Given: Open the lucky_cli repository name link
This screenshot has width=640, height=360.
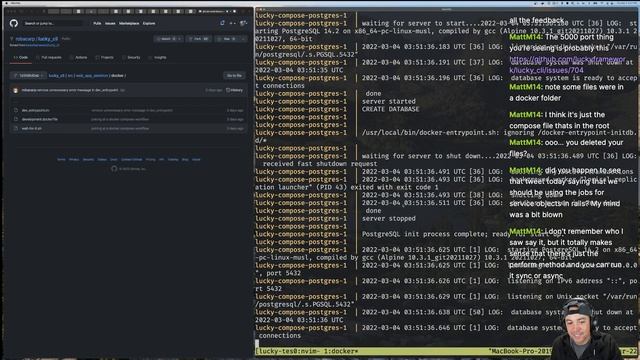Looking at the screenshot, I should pos(48,39).
